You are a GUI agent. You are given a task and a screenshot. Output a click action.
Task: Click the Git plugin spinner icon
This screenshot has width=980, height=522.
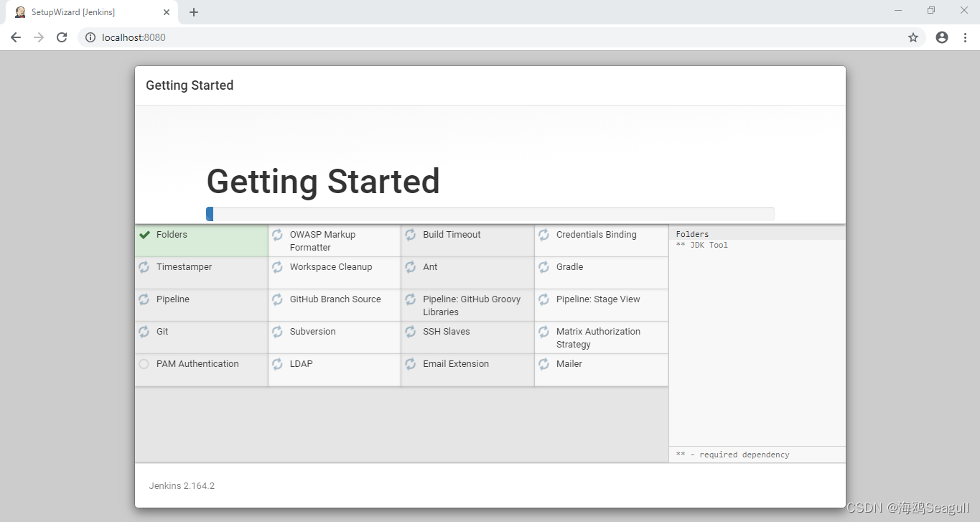(x=144, y=332)
